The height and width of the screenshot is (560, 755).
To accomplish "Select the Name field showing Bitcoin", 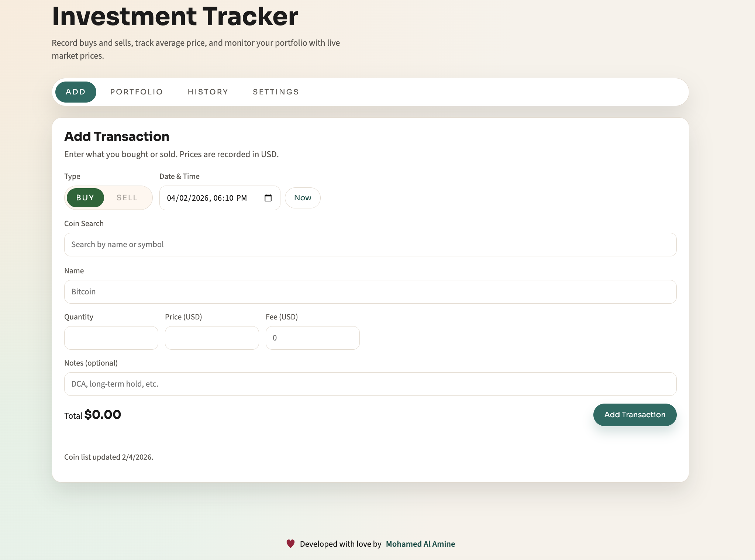I will 370,292.
